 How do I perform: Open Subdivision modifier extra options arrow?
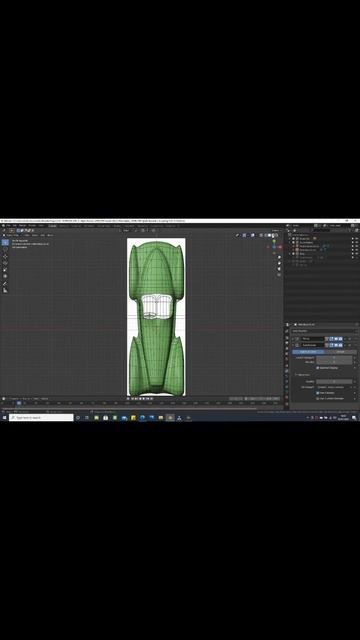click(345, 345)
